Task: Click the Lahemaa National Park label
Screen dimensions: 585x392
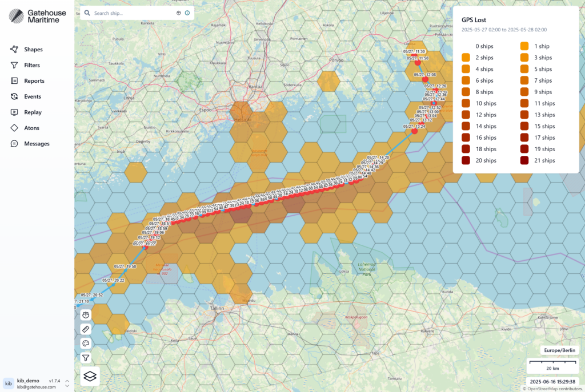Action: 367,269
